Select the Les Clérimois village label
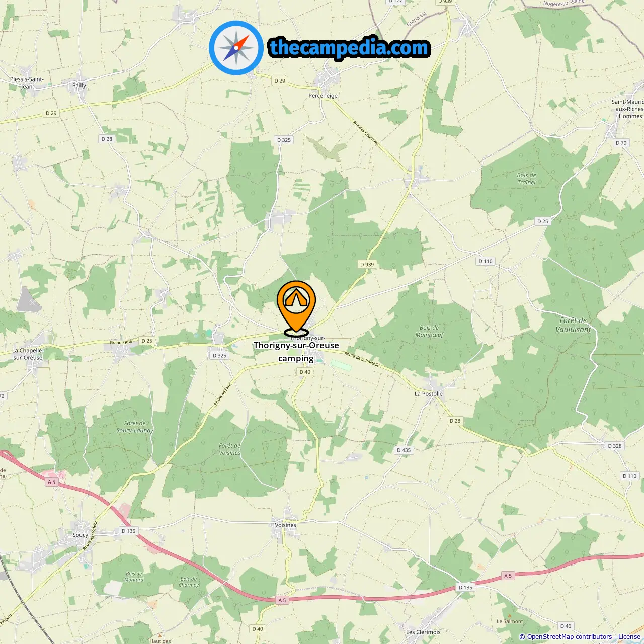 (x=423, y=632)
